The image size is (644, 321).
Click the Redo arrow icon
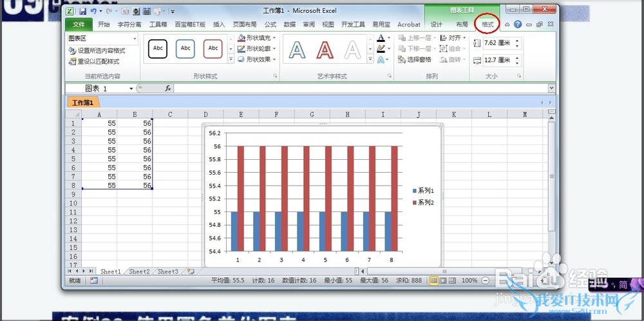109,12
